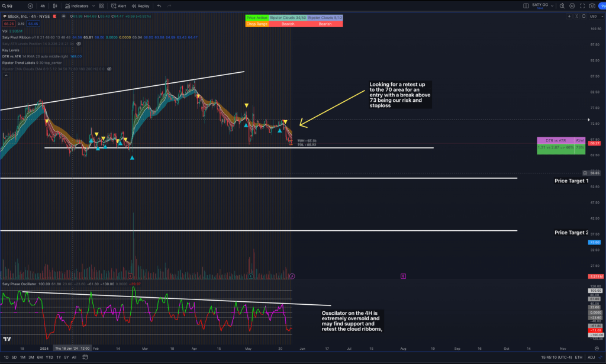Image resolution: width=606 pixels, height=364 pixels.
Task: Select the 6M date range tab
Action: pos(40,357)
